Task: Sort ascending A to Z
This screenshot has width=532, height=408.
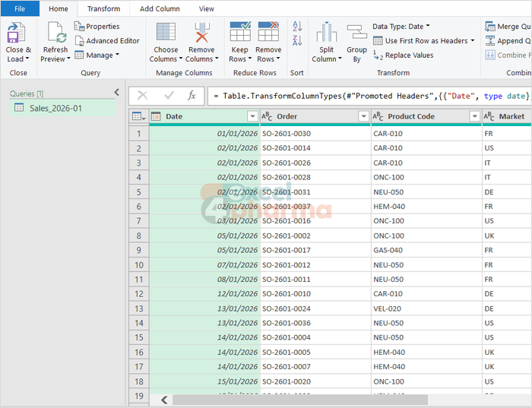Action: 297,26
